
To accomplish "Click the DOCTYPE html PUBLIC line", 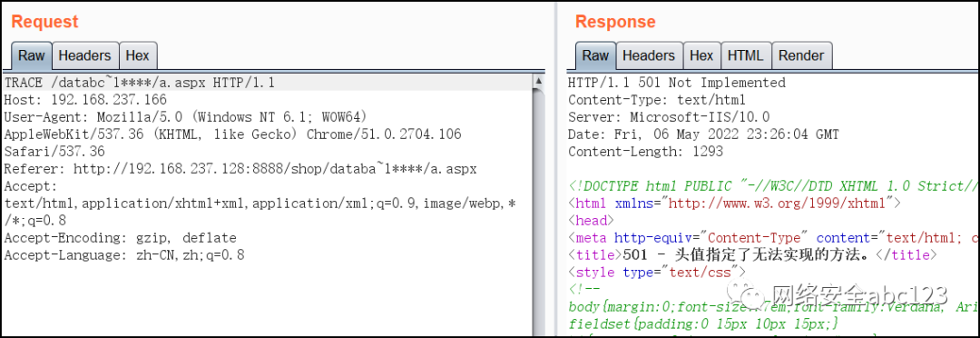I will pyautogui.click(x=774, y=186).
